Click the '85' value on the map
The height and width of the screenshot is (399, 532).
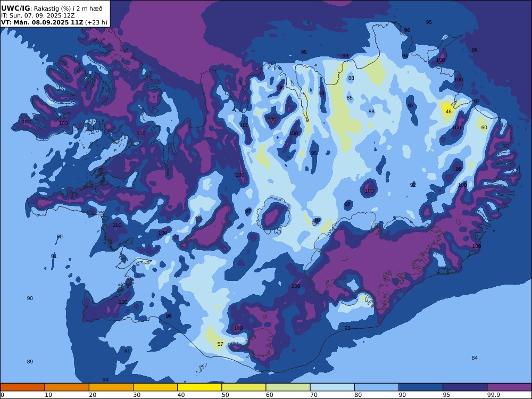pos(350,98)
